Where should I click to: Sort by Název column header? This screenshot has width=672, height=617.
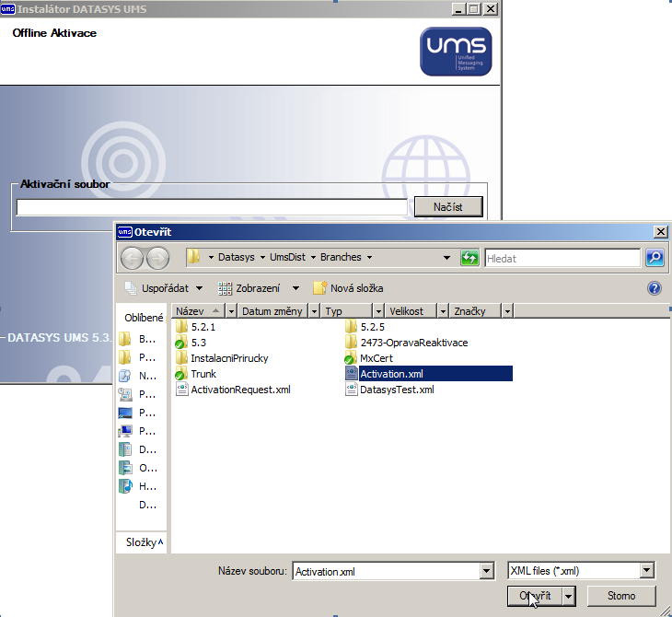pos(199,311)
